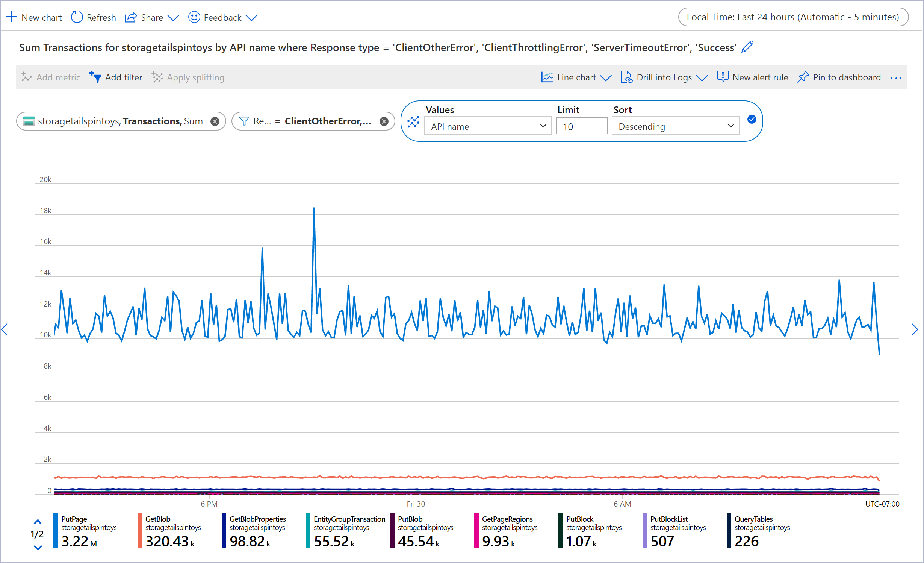Open the more options ellipsis menu

[896, 78]
